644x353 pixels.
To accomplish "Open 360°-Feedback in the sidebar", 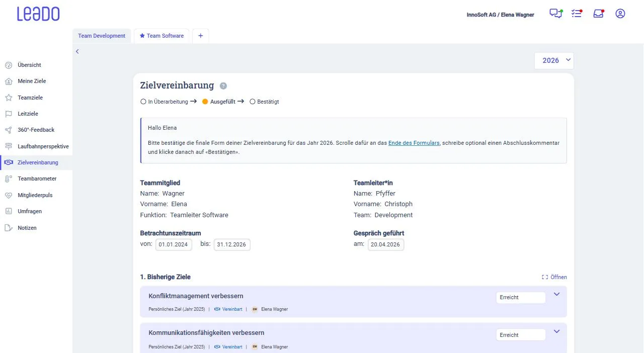I will 36,130.
